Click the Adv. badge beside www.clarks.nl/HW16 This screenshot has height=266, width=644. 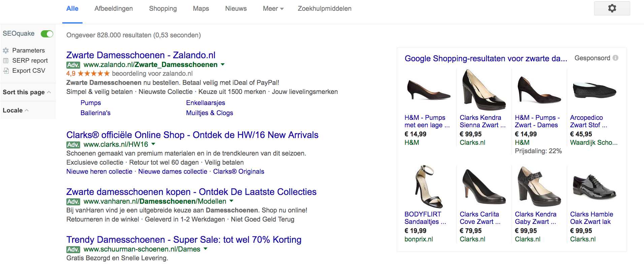73,145
